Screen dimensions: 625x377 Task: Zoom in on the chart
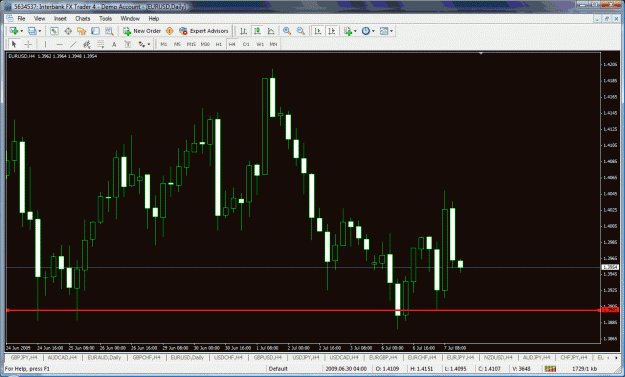(287, 31)
